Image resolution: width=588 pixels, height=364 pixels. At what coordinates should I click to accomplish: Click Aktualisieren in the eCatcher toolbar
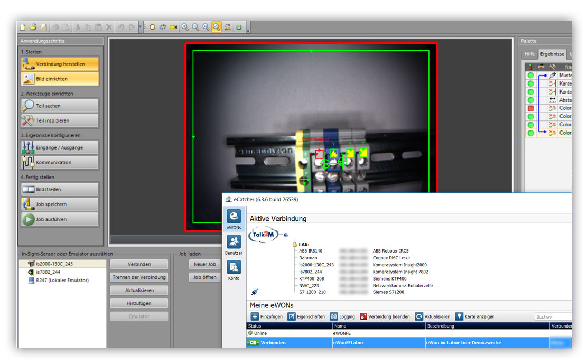[433, 317]
